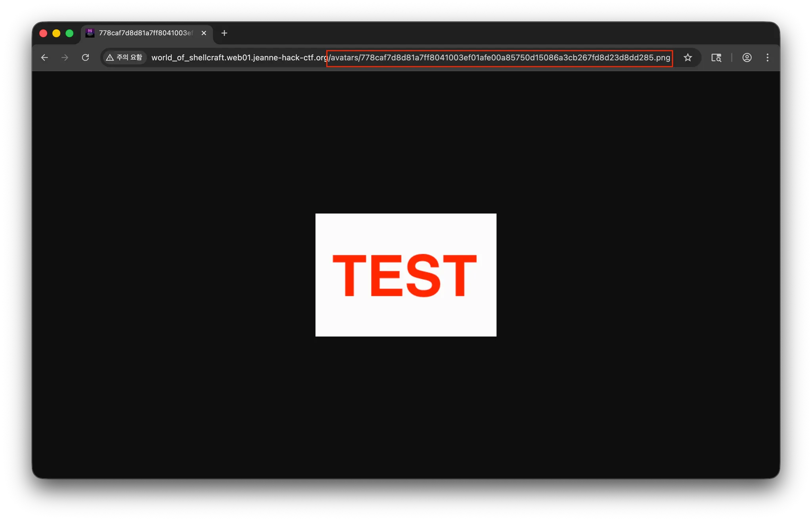Select the 778caf7d8d81a7ff8041003ef tab
Viewport: 812px width, 521px height.
pyautogui.click(x=146, y=33)
